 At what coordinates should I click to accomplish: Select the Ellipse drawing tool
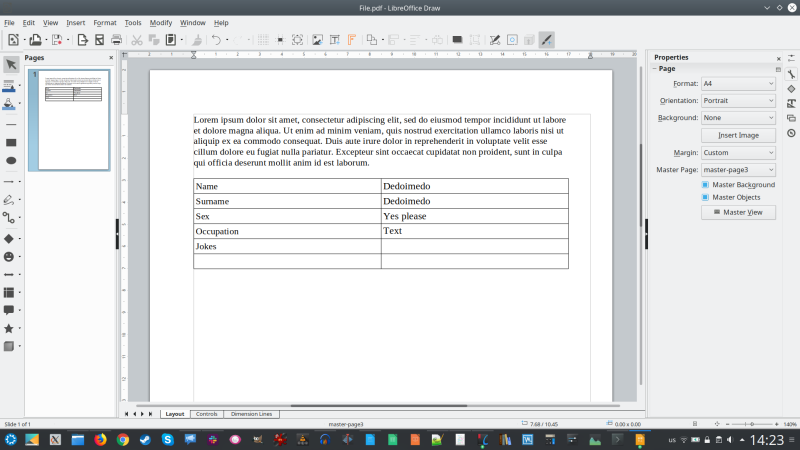click(11, 160)
